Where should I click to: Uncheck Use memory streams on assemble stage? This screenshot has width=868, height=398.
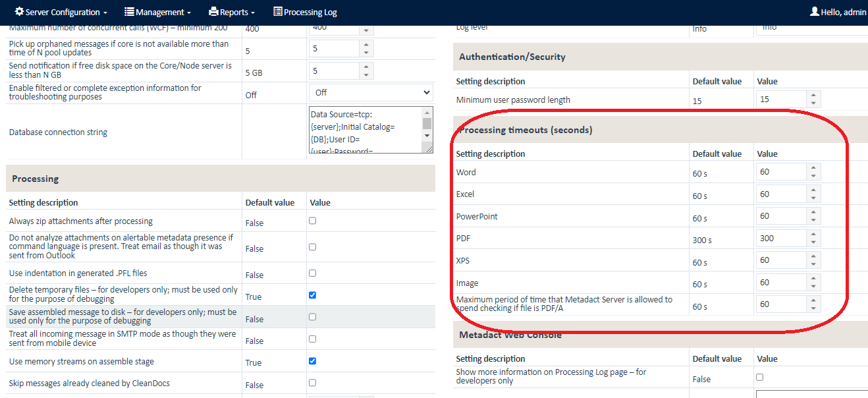pos(313,361)
